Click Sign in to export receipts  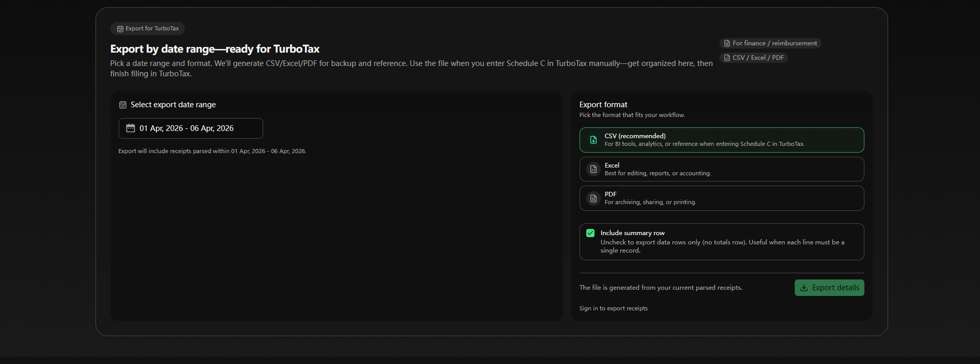(x=613, y=308)
